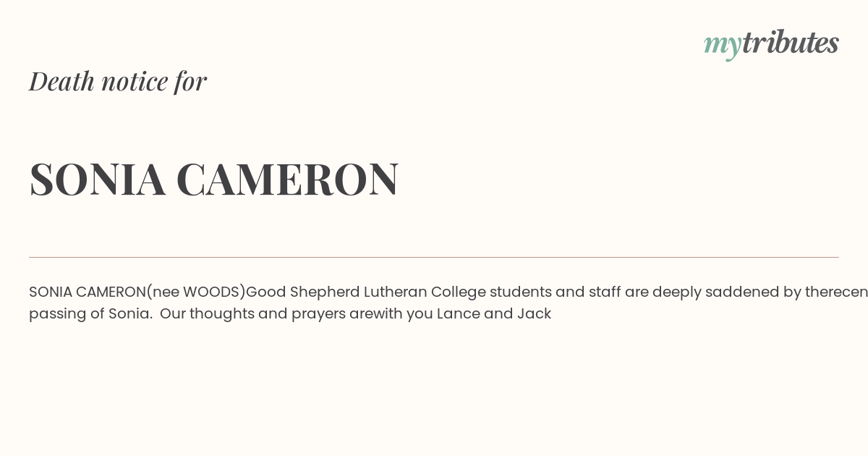868x456 pixels.
Task: Click the large bold SONIA CAMERON title
Action: tap(213, 179)
